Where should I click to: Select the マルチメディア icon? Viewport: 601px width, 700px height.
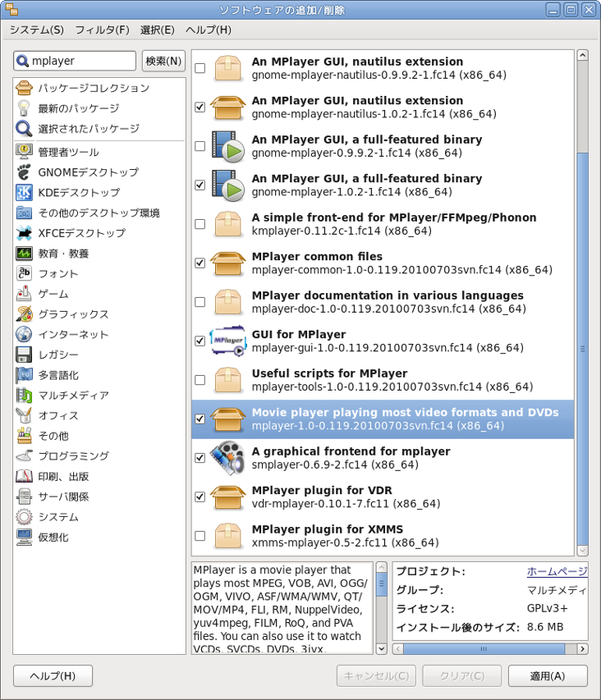point(24,395)
